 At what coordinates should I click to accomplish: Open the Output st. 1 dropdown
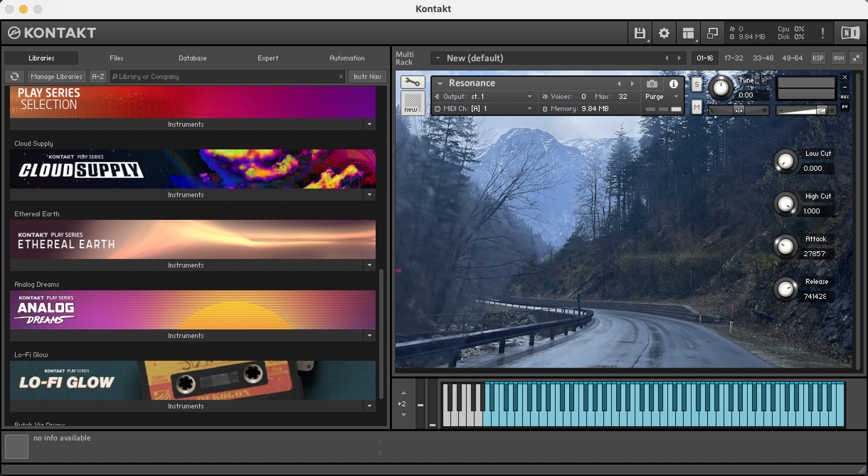pyautogui.click(x=530, y=96)
